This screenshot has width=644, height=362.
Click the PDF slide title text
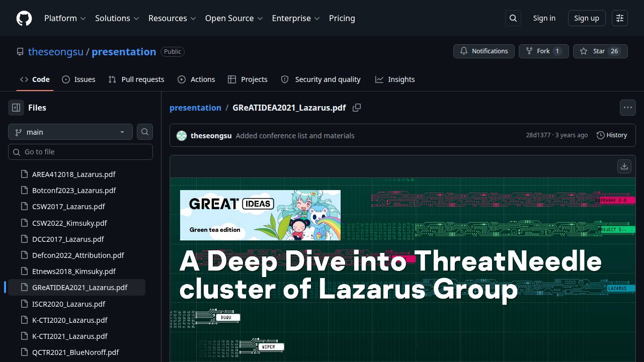click(x=390, y=275)
